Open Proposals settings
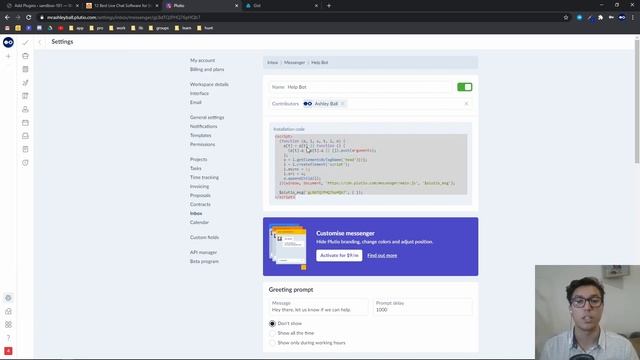640x360 pixels. tap(200, 196)
